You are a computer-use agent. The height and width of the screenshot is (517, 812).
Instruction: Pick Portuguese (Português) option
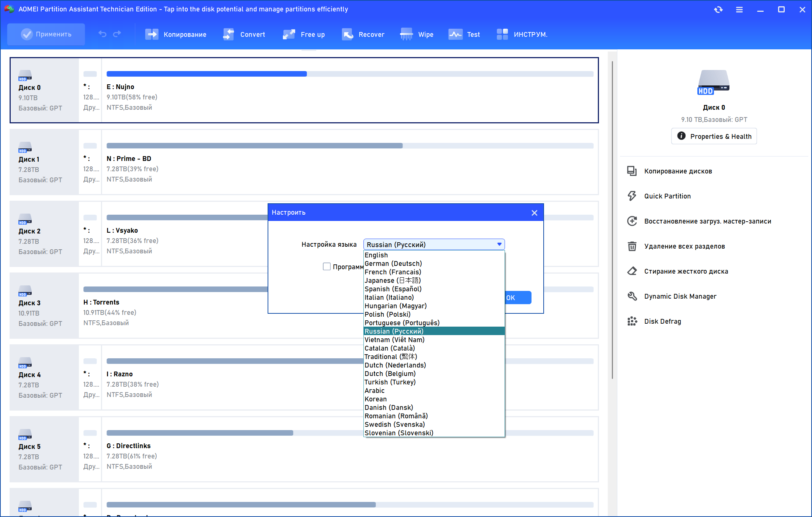click(x=434, y=323)
